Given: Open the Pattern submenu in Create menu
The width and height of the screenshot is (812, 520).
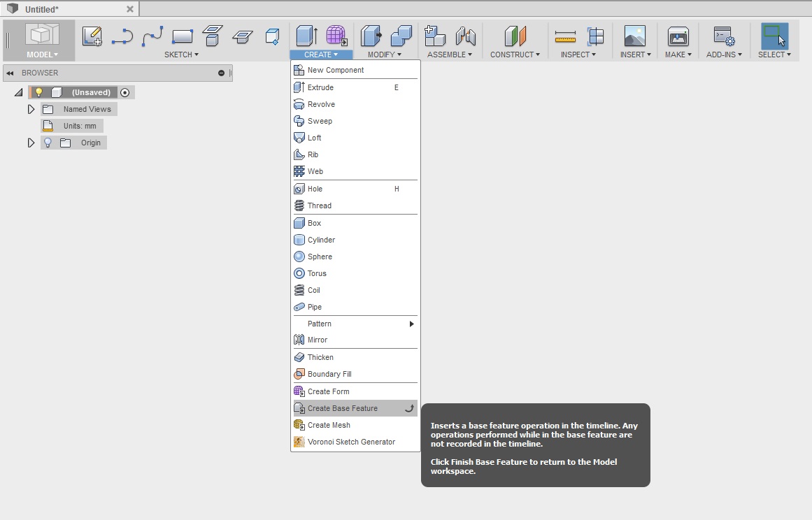Looking at the screenshot, I should (x=320, y=324).
